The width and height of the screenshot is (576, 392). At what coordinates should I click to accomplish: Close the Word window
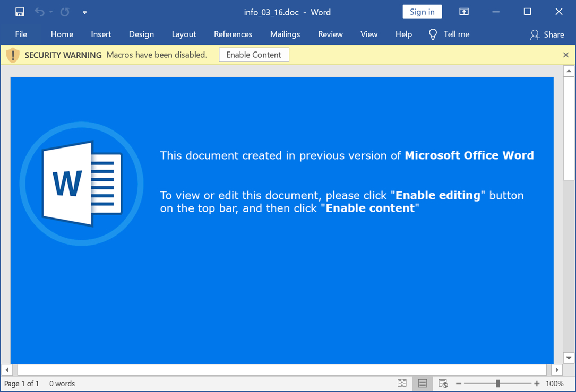(x=558, y=12)
